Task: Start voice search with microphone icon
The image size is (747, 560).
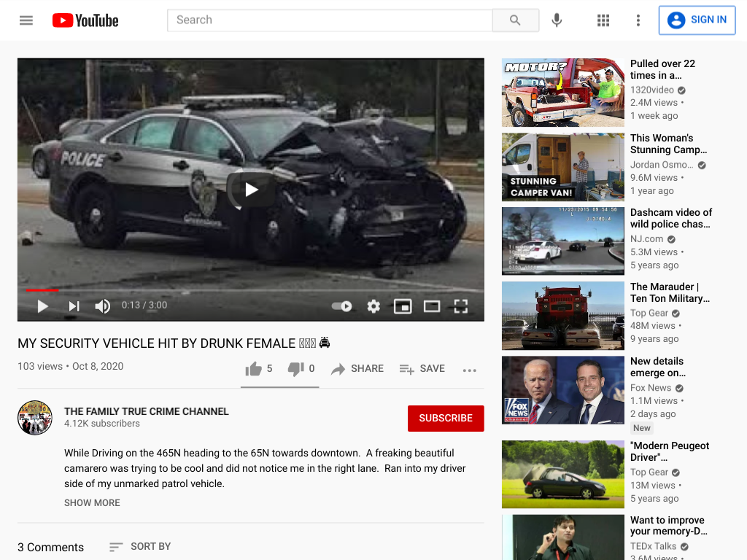Action: click(557, 20)
